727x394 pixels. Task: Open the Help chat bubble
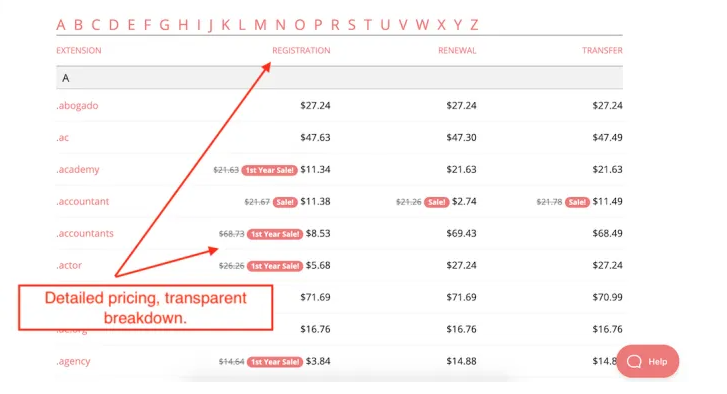[647, 361]
